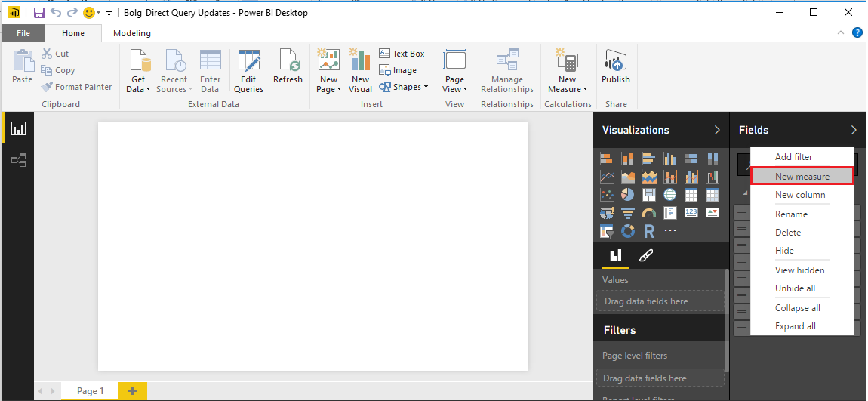Open the Page View dropdown
Image resolution: width=868 pixels, height=401 pixels.
(454, 72)
